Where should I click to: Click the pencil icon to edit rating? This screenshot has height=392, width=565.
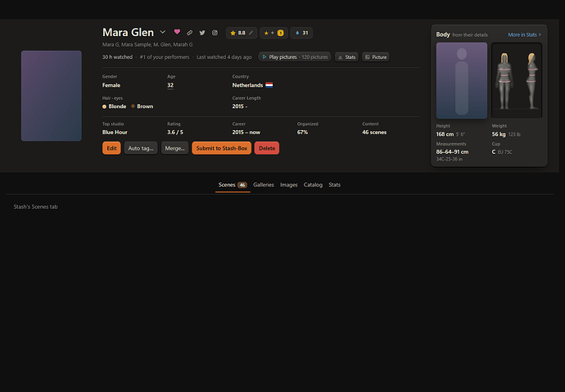point(251,33)
